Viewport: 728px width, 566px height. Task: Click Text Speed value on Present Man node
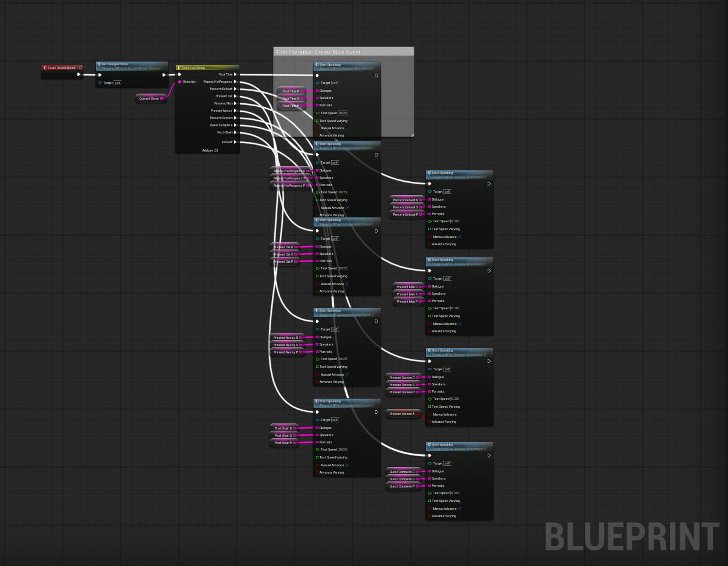456,308
